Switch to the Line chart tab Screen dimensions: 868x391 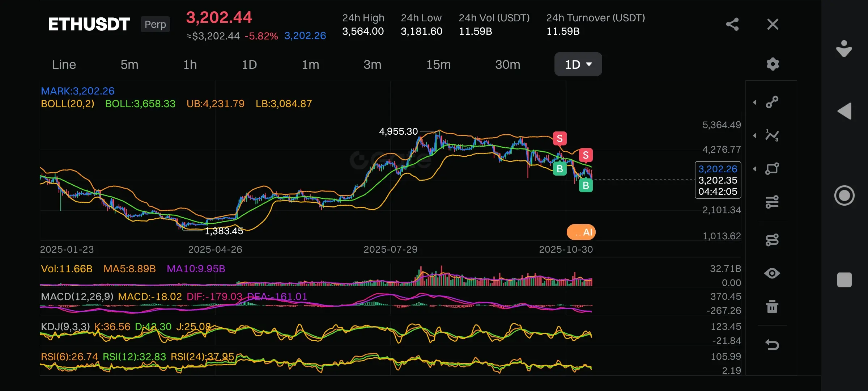tap(64, 64)
